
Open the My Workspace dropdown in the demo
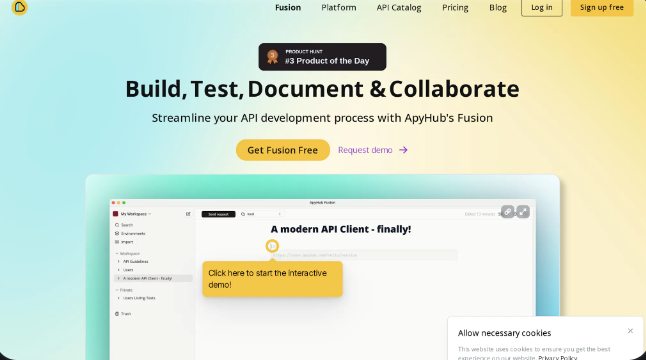pos(132,214)
